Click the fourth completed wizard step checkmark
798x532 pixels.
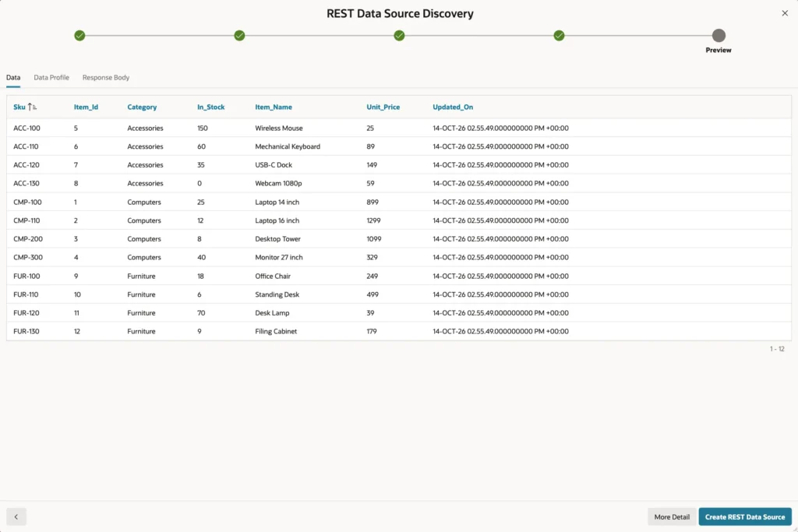point(559,36)
